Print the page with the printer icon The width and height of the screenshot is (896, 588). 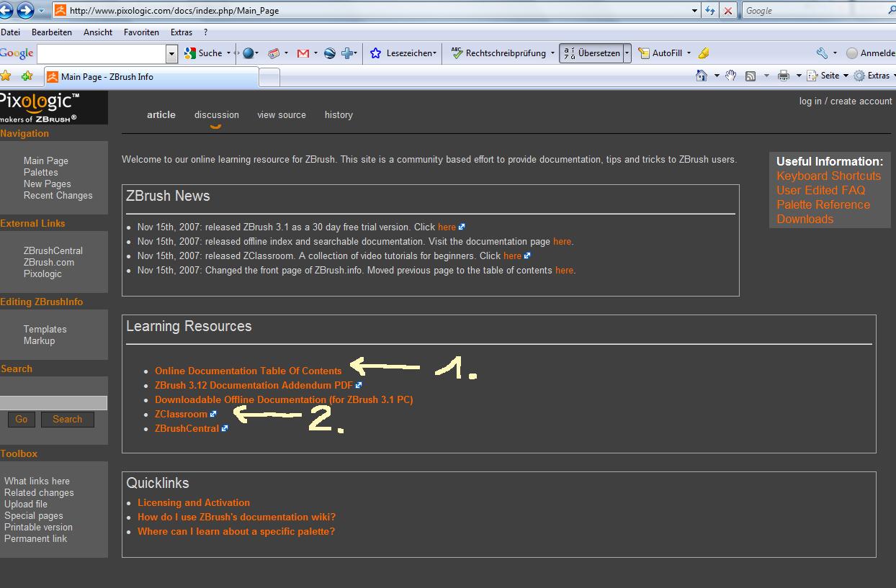784,76
